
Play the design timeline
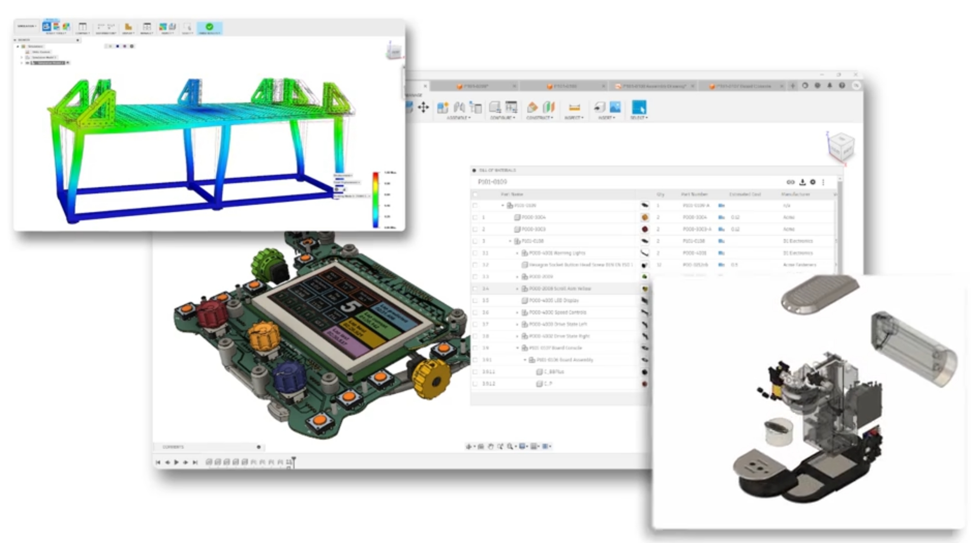[x=176, y=462]
